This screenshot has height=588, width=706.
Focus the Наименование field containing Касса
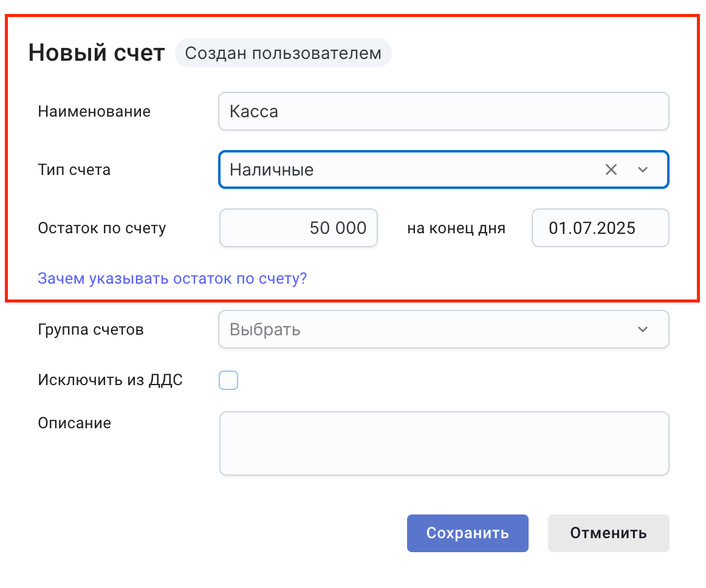pyautogui.click(x=444, y=112)
